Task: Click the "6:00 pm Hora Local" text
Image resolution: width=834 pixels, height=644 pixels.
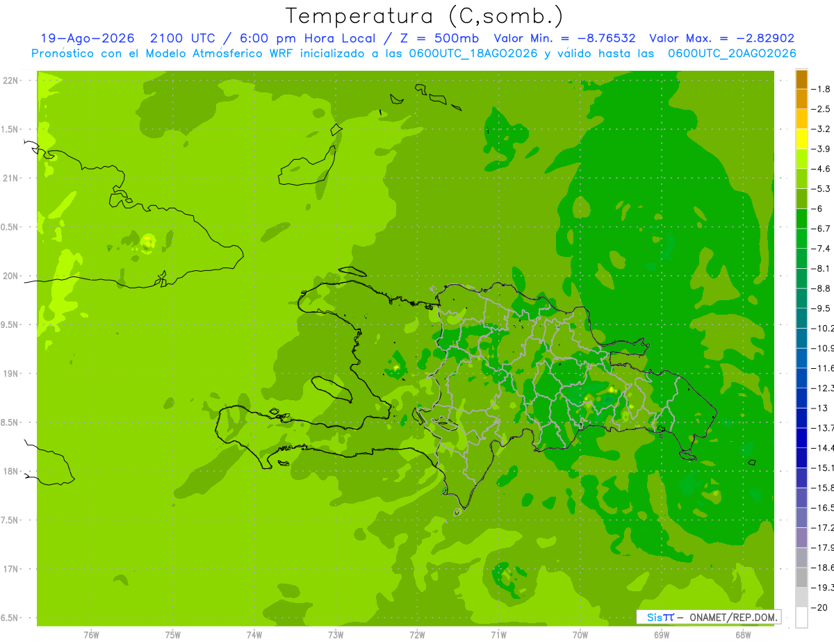Action: (306, 39)
